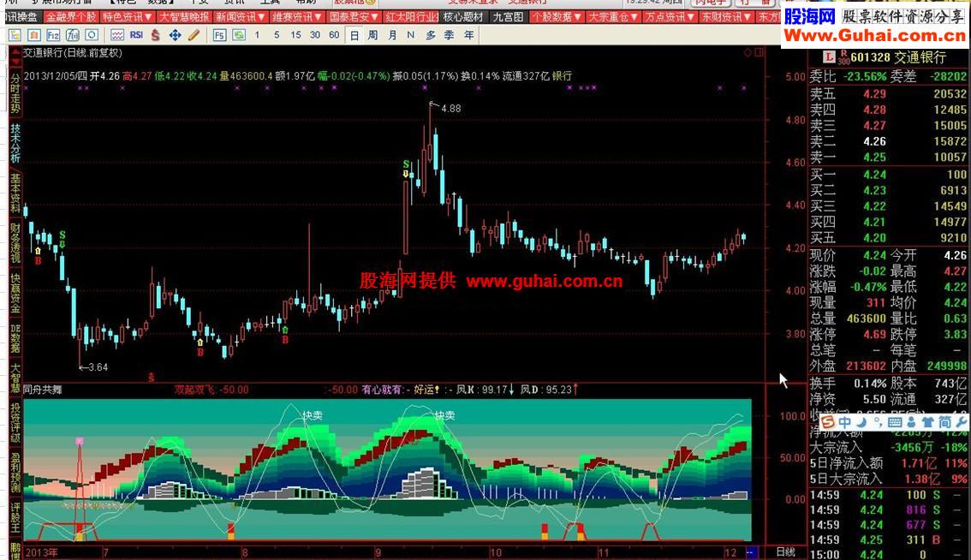Toggle the Sogou 中 language mode icon
Screen dimensions: 971x560
844,422
